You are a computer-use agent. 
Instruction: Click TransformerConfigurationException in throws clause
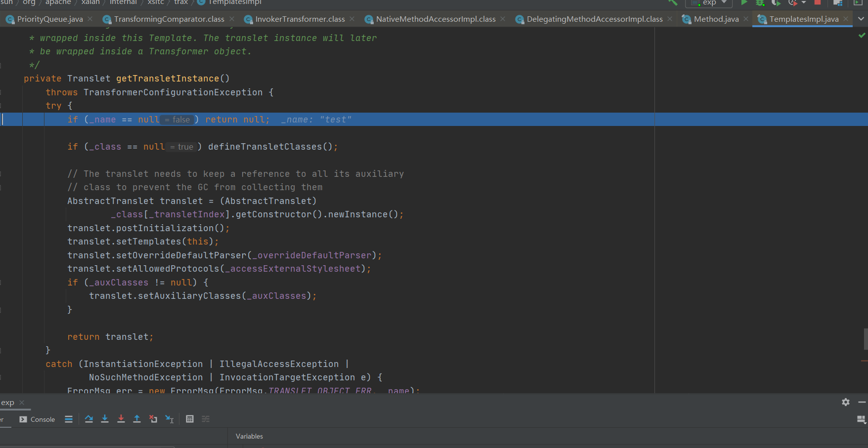[173, 92]
